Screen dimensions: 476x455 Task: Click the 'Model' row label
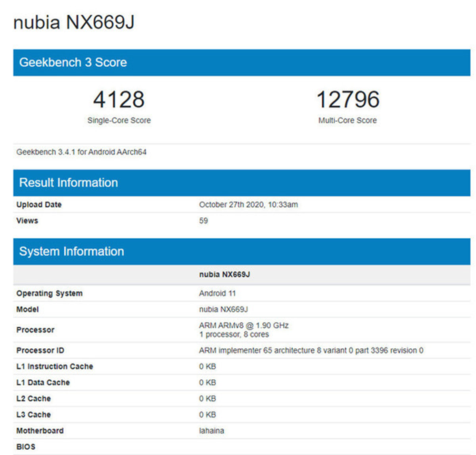pyautogui.click(x=28, y=309)
